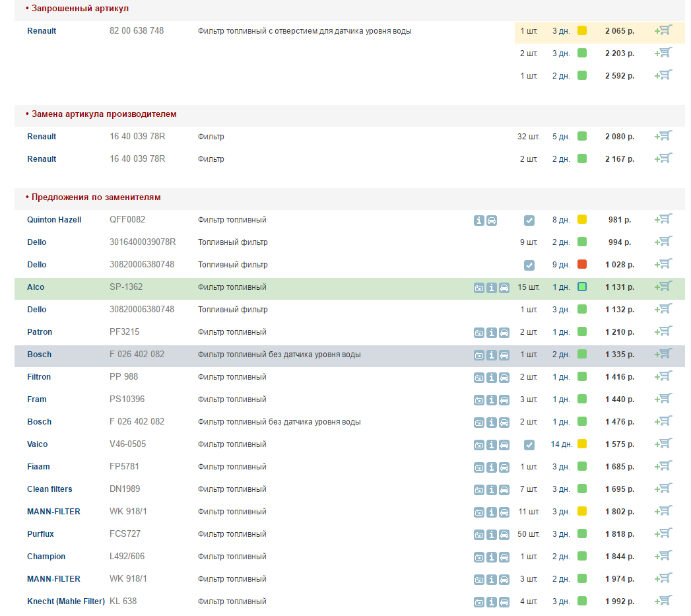Add Fram PS10396 to cart
Screen dimensions: 691x616
click(x=663, y=399)
